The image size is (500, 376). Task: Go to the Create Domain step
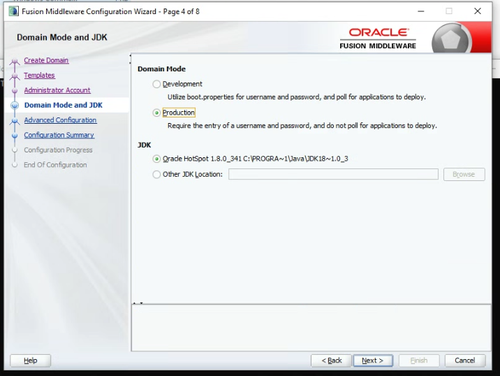pos(46,60)
